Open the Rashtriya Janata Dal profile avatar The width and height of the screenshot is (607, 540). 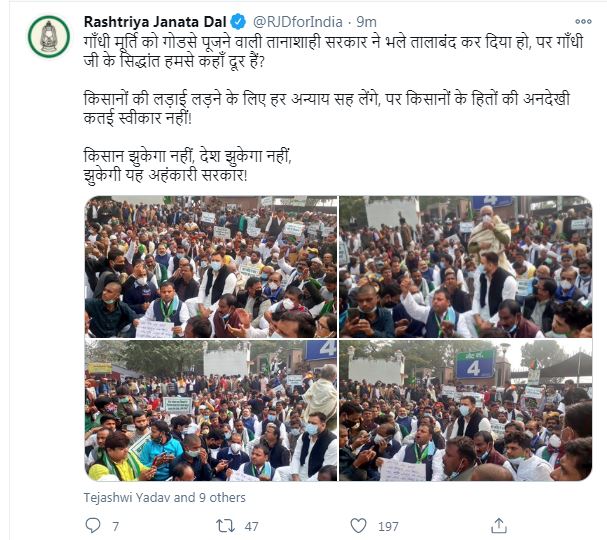(x=49, y=36)
